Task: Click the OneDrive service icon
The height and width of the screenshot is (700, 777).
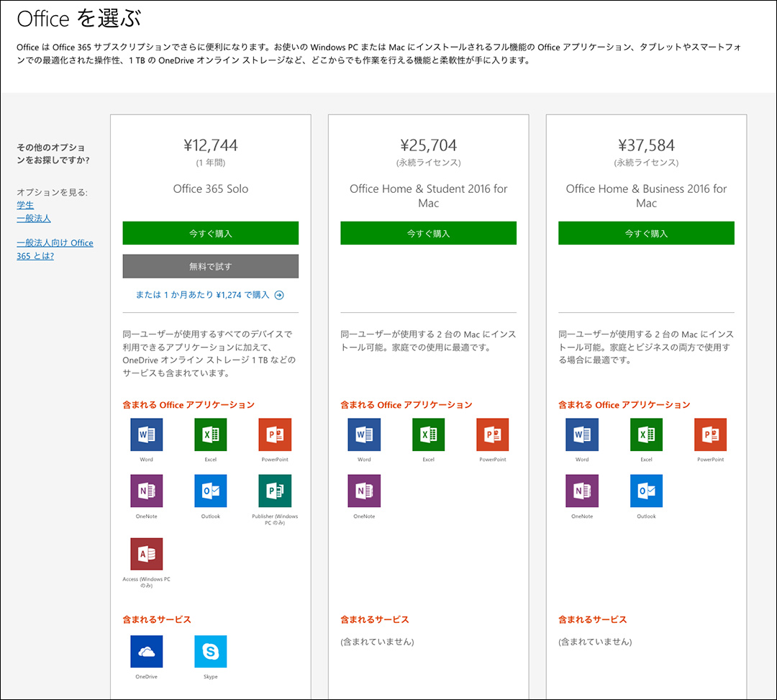Action: 146,652
